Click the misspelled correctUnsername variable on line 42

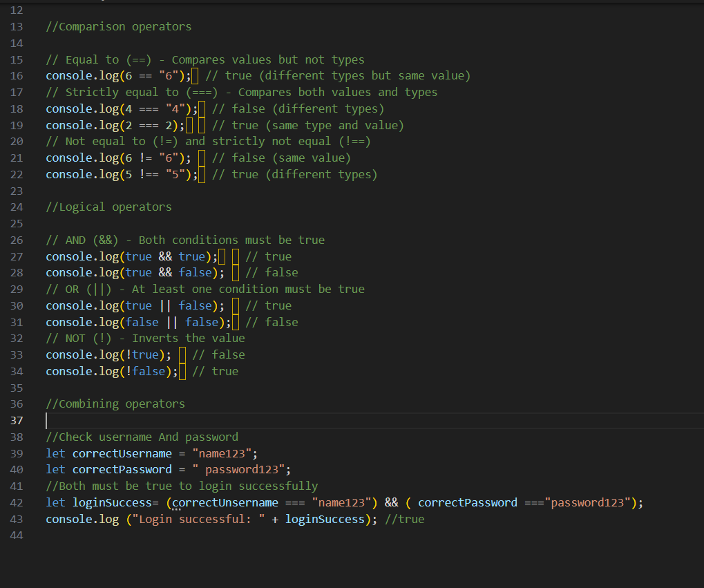pos(225,503)
